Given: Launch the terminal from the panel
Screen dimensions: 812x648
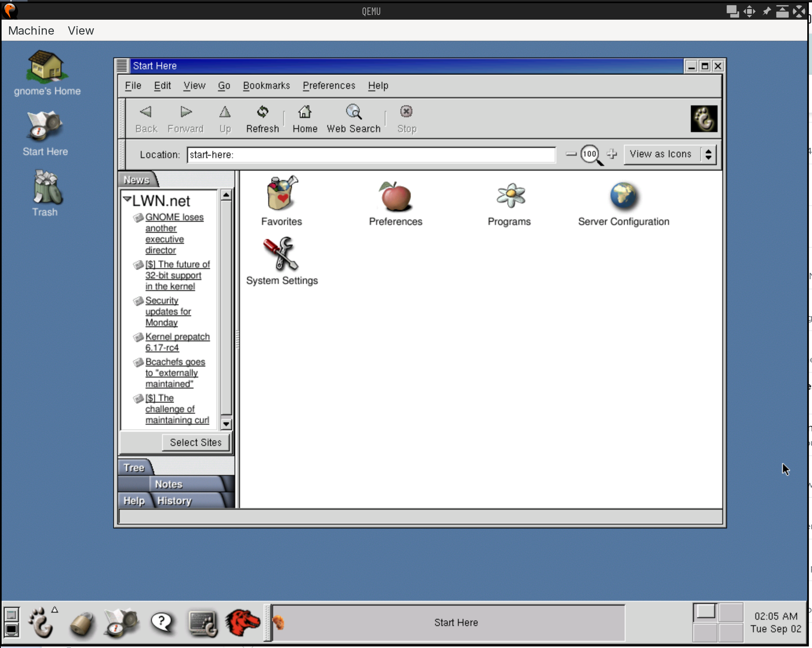Looking at the screenshot, I should (x=203, y=623).
